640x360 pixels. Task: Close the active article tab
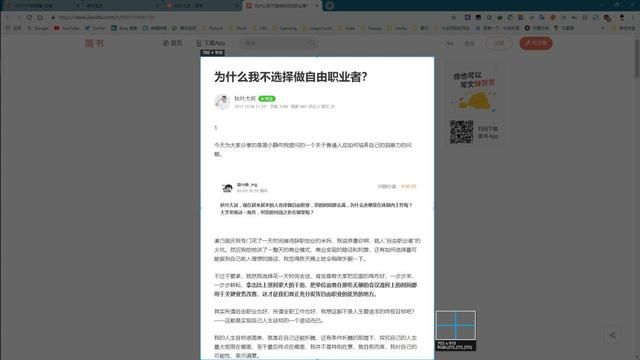(x=316, y=6)
